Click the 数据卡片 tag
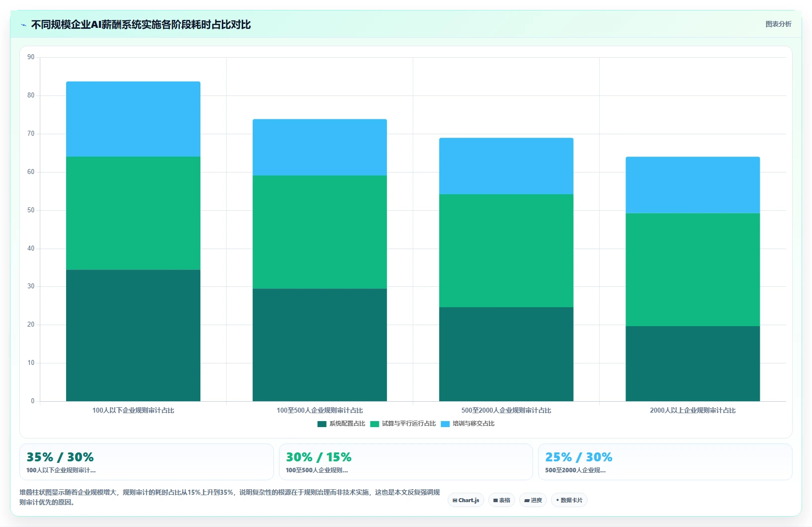Image resolution: width=812 pixels, height=527 pixels. pos(569,500)
